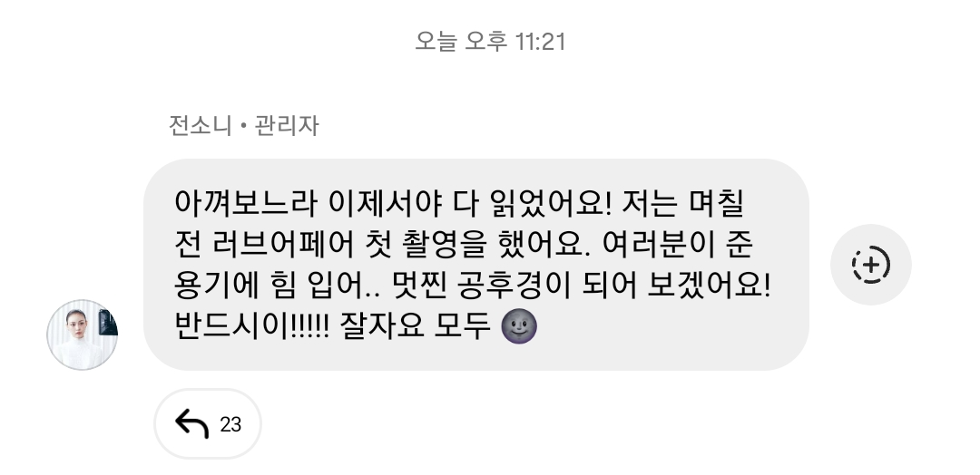Click the reply count number 23
Image resolution: width=980 pixels, height=475 pixels.
click(230, 424)
